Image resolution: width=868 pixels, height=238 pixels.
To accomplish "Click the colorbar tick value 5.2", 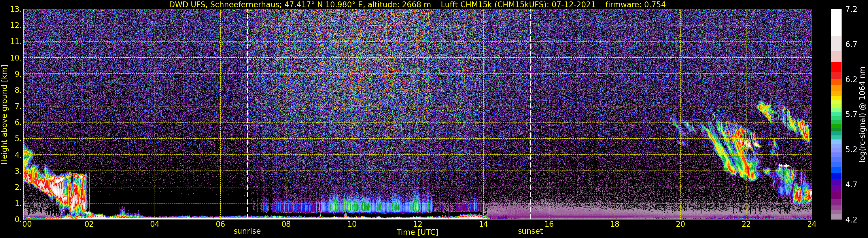I will coord(851,149).
